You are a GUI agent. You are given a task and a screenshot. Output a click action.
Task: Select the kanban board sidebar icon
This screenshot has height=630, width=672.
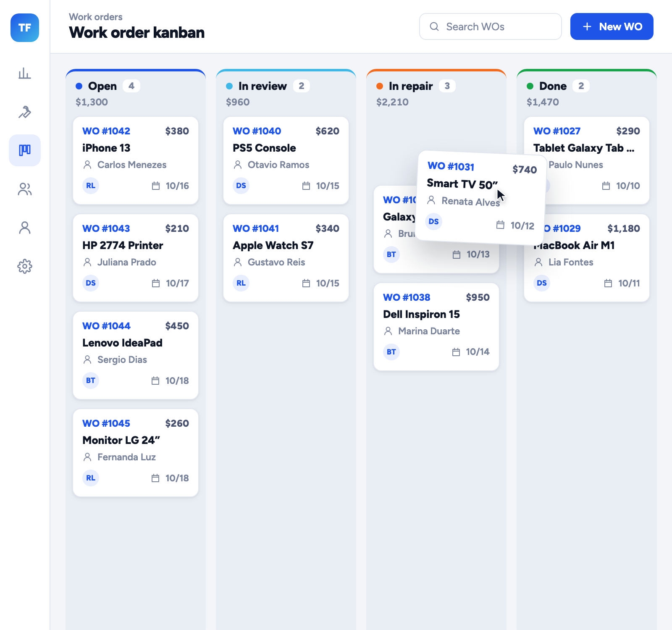click(x=25, y=150)
